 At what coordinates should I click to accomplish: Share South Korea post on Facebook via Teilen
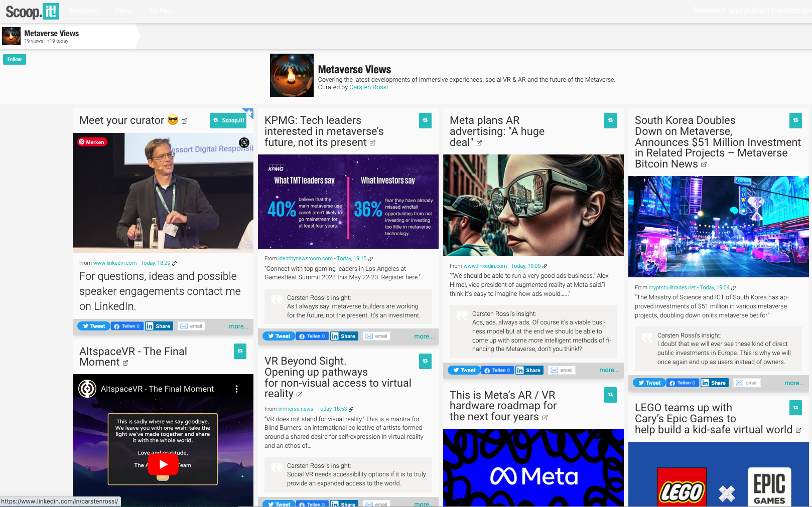[x=683, y=383]
